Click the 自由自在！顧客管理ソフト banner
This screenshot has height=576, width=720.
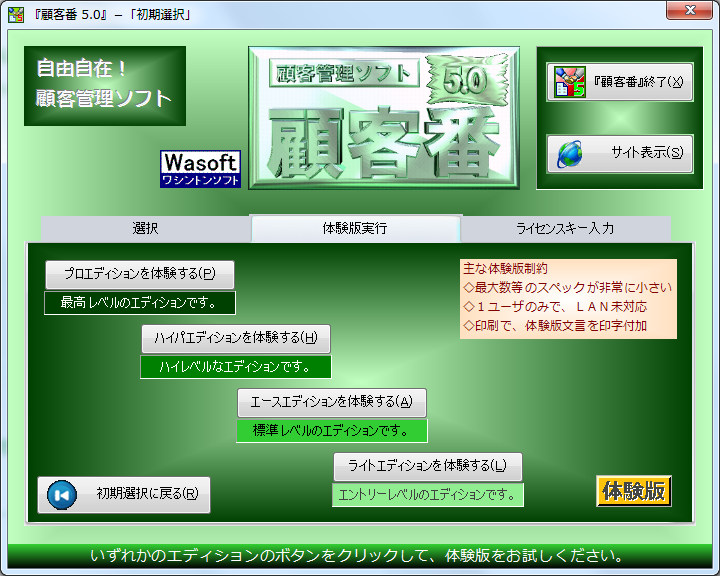[x=105, y=85]
